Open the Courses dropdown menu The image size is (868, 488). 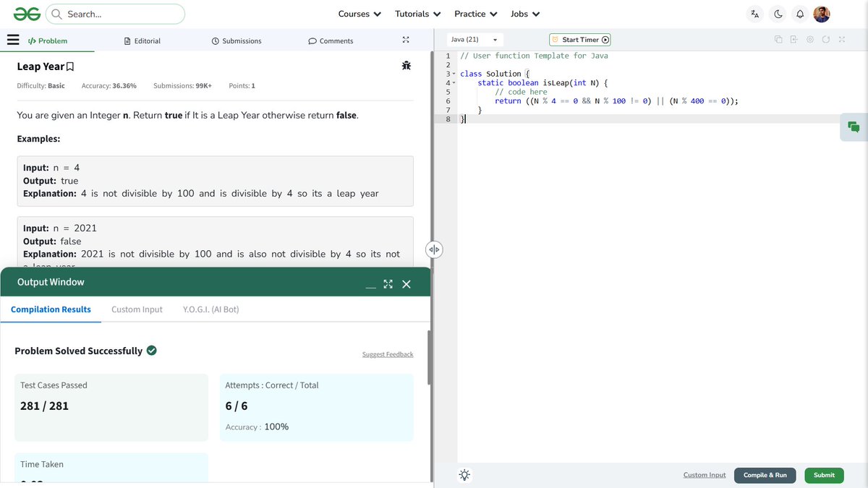[x=359, y=14]
